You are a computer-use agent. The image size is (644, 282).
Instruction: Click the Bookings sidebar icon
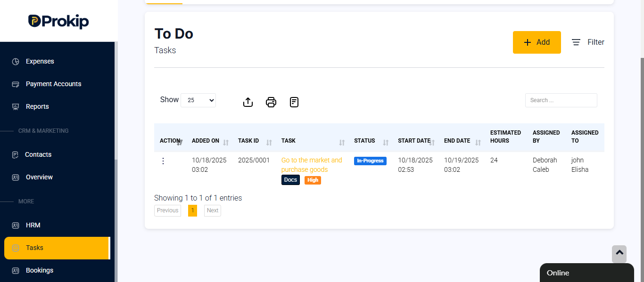[16, 271]
